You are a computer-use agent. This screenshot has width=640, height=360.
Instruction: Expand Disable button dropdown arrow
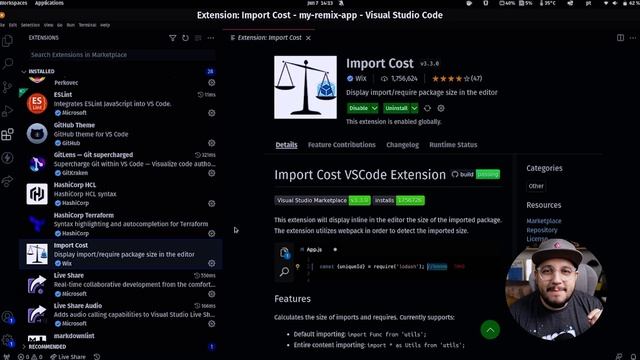tap(374, 108)
